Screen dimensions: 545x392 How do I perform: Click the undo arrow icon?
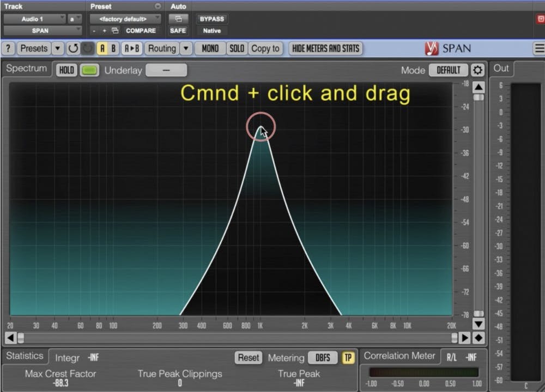click(x=73, y=48)
